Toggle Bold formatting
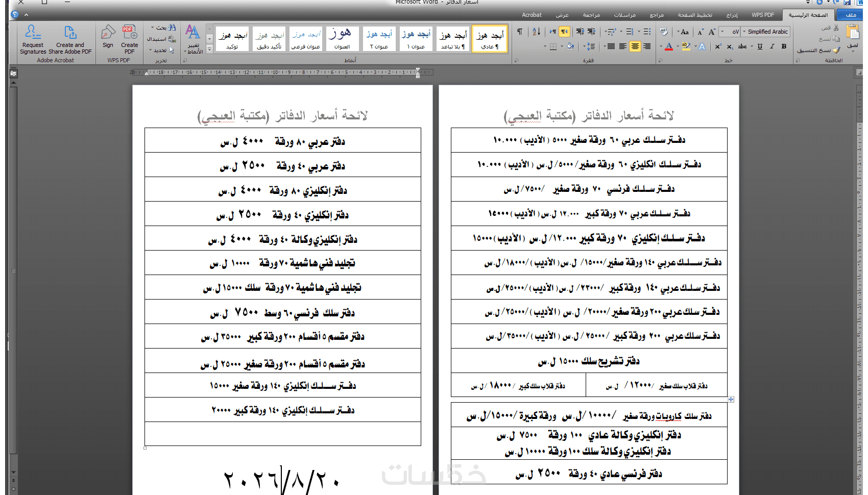868x495 pixels. point(784,46)
